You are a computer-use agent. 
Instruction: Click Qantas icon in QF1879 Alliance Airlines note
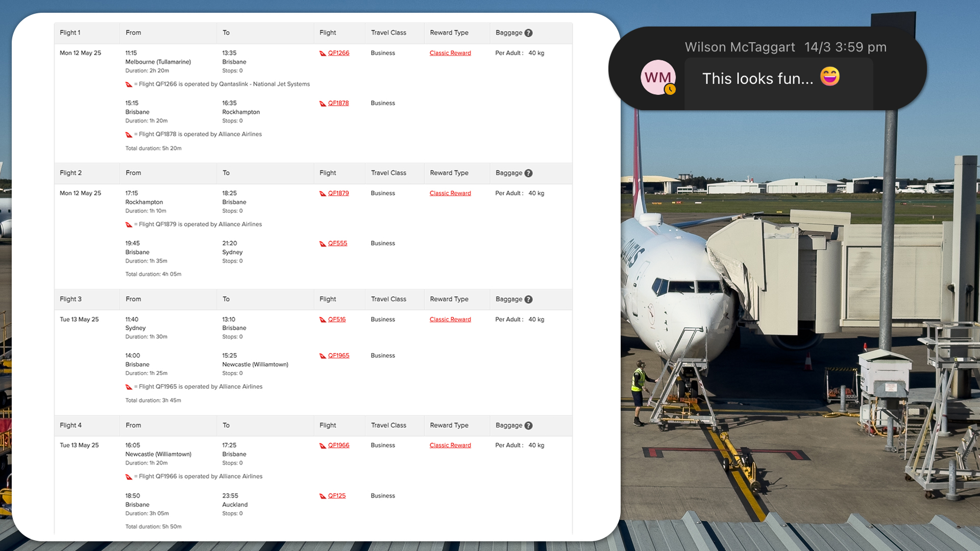129,225
